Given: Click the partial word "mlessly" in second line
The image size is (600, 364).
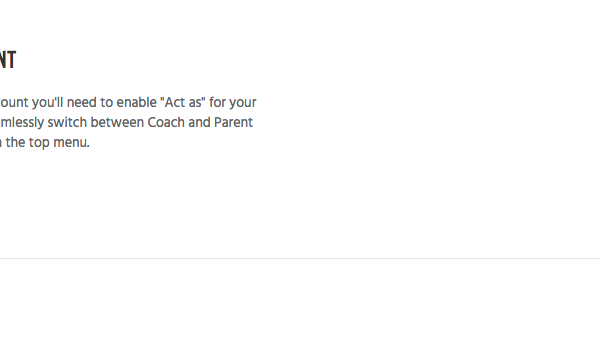Looking at the screenshot, I should click(x=22, y=122).
